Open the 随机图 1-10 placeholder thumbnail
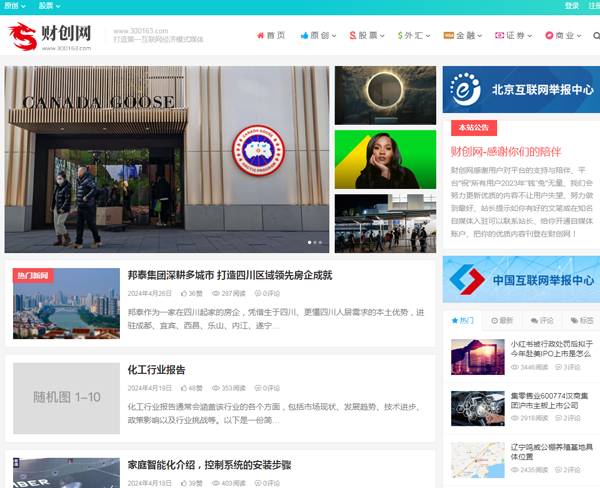This screenshot has width=600, height=488. tap(66, 398)
